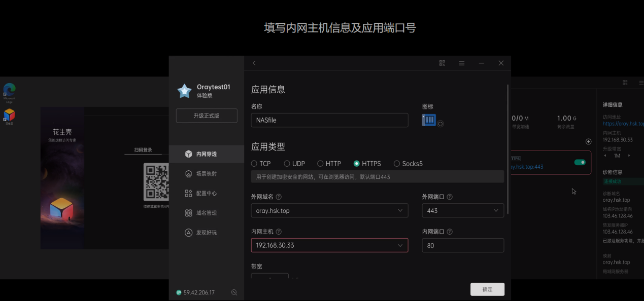
Task: Click help icon next to 外网端口
Action: click(450, 197)
